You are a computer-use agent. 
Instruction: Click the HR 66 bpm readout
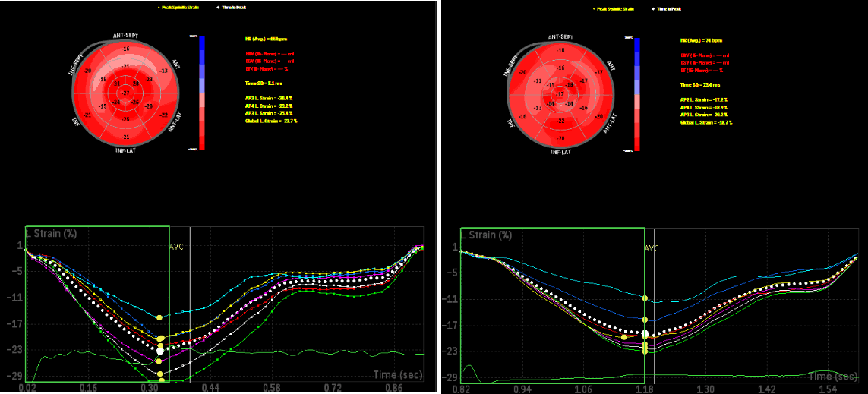(266, 39)
